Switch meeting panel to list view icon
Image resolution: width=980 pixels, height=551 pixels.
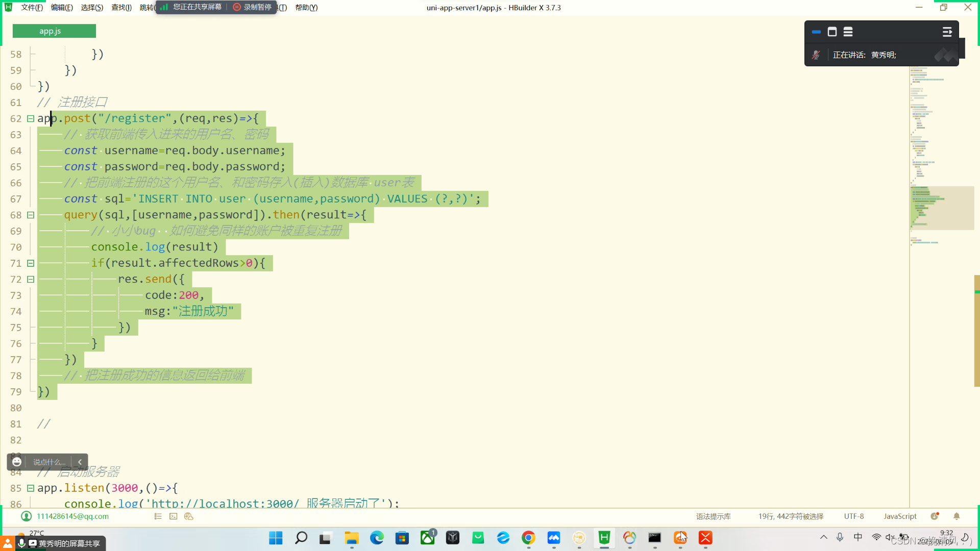point(848,32)
